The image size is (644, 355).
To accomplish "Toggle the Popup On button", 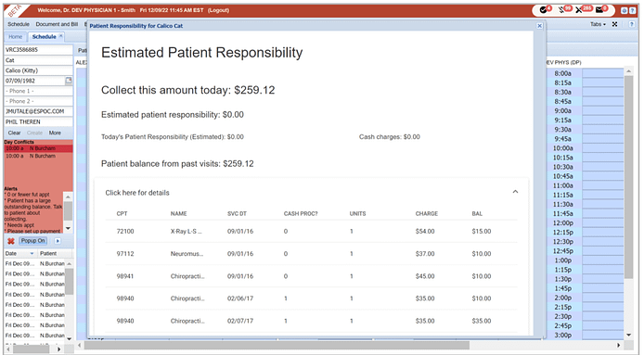I will (32, 241).
